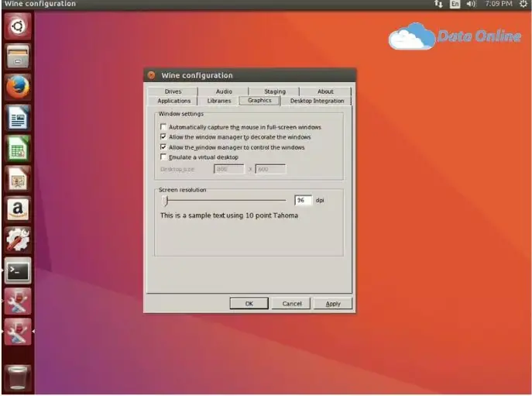Image resolution: width=532 pixels, height=396 pixels.
Task: Switch to the Drives tab
Action: [173, 91]
